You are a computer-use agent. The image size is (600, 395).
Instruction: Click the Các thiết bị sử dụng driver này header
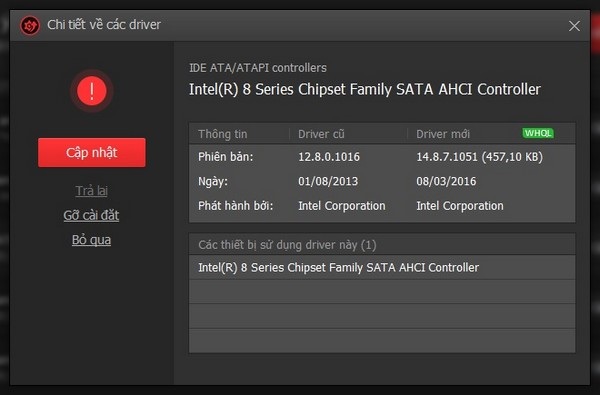click(x=287, y=245)
